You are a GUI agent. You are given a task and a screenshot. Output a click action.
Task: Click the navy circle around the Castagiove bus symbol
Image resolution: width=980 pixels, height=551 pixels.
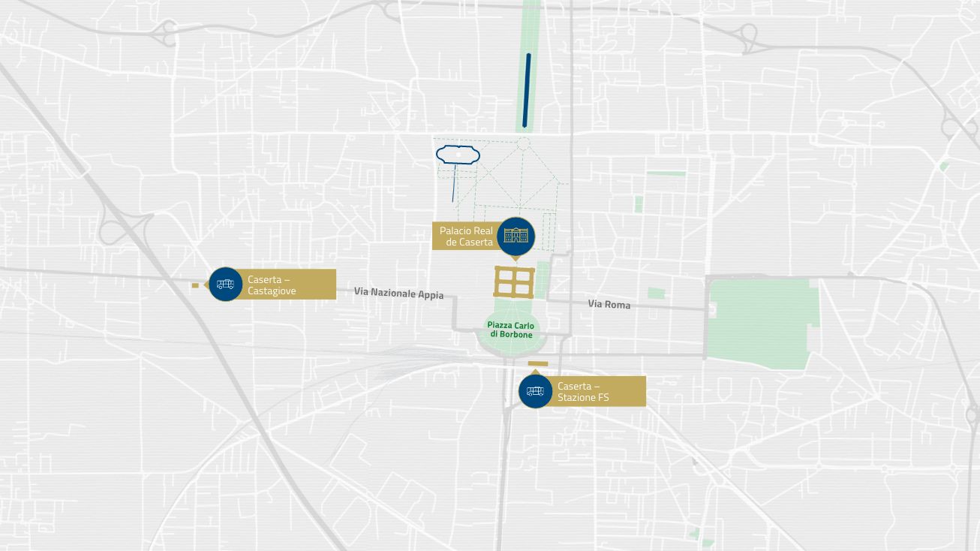(x=225, y=284)
